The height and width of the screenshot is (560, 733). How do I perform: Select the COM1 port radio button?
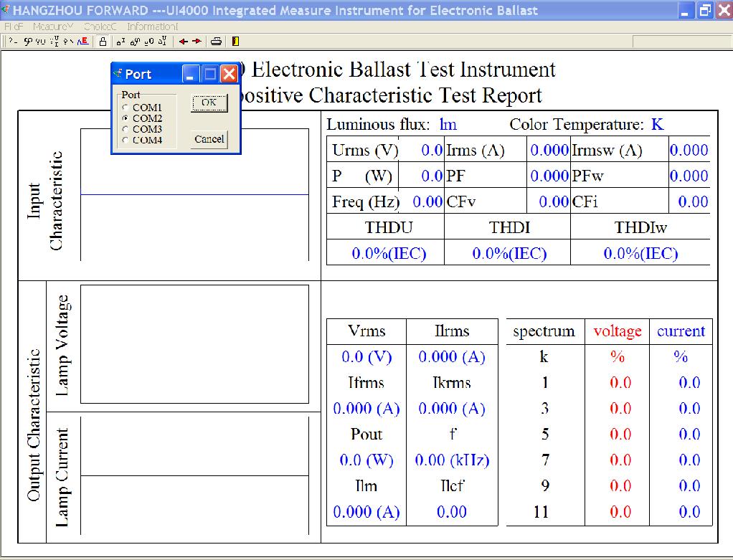(x=126, y=108)
